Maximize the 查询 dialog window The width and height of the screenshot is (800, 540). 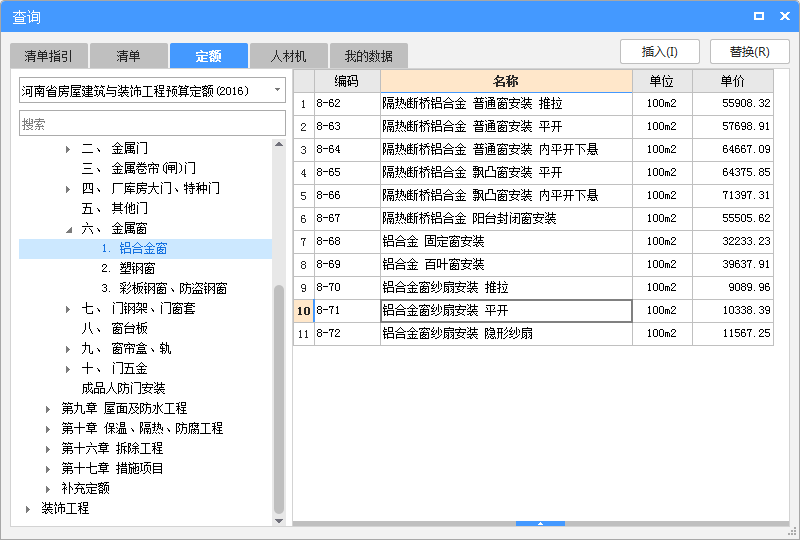tap(759, 16)
